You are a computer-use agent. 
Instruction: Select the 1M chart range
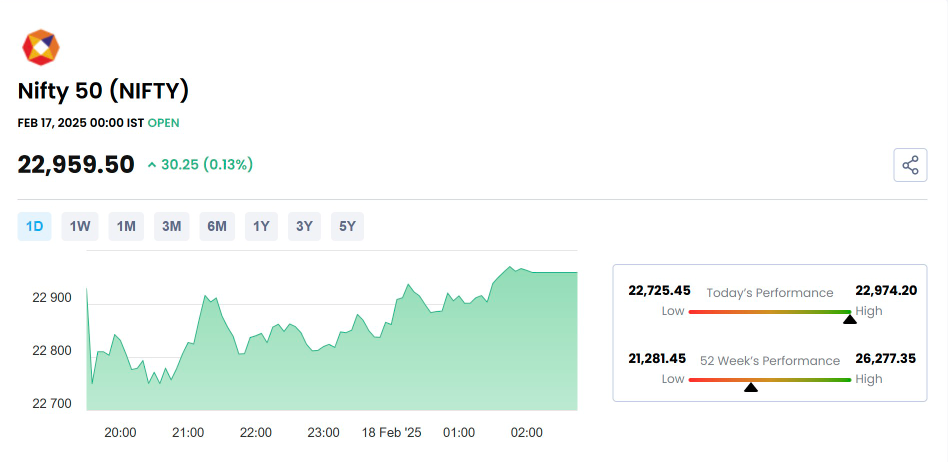[x=126, y=227]
